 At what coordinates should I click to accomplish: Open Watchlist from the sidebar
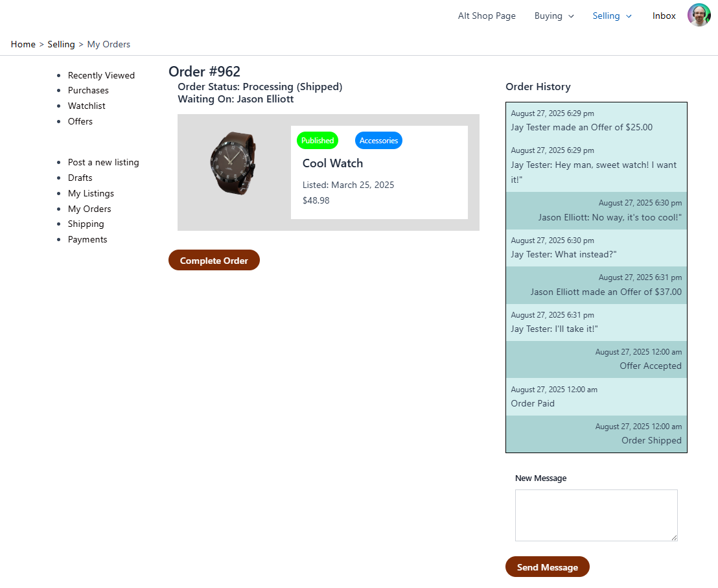pos(86,106)
